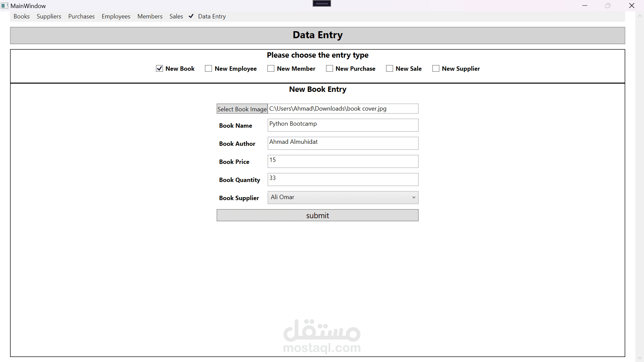Switch to the Sales menu

(176, 16)
